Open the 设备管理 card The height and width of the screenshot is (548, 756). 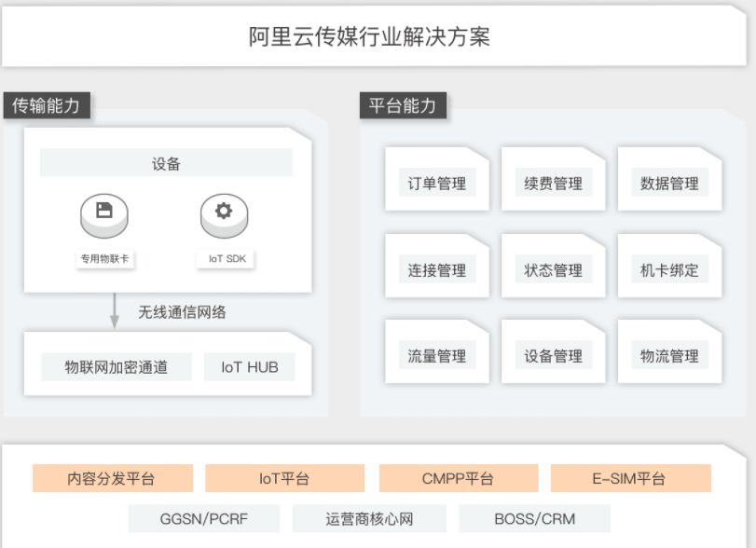pyautogui.click(x=553, y=351)
